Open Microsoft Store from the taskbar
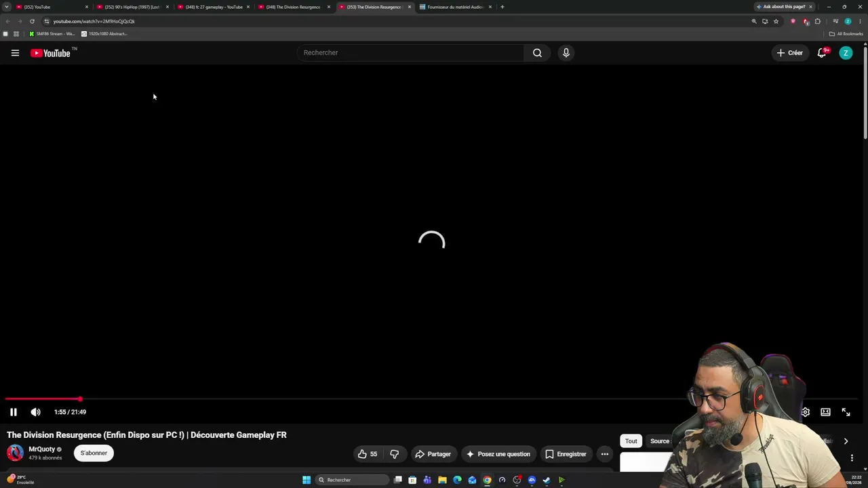The image size is (868, 488). 412,480
